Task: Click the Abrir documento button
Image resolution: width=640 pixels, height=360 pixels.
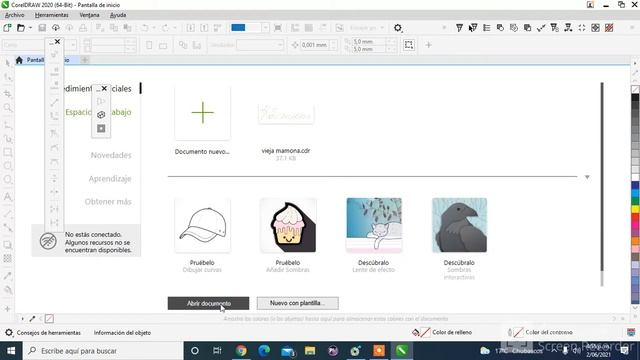Action: pos(208,303)
